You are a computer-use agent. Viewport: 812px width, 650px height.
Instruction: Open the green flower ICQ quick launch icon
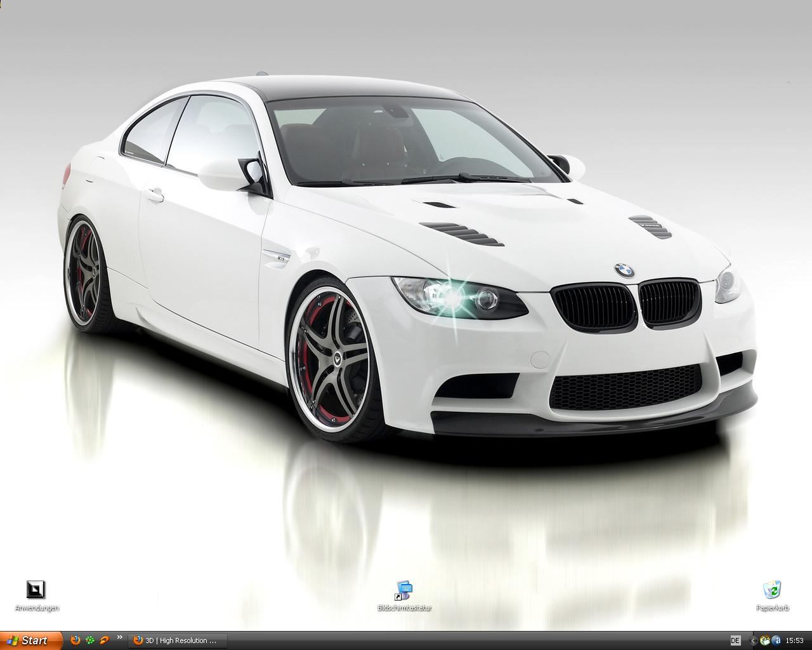[x=90, y=640]
